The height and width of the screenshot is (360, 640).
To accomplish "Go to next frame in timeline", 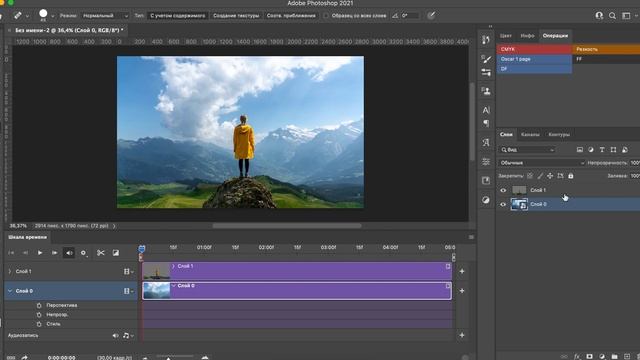I will tap(54, 253).
